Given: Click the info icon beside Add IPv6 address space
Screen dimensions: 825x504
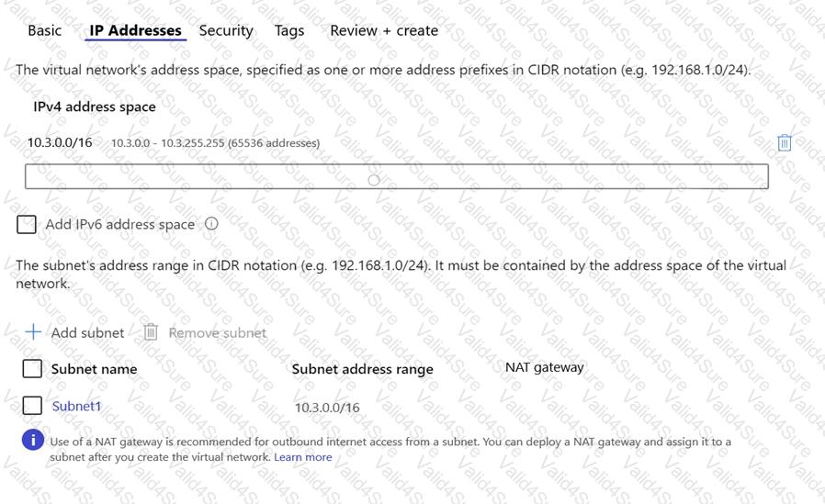Looking at the screenshot, I should [211, 223].
